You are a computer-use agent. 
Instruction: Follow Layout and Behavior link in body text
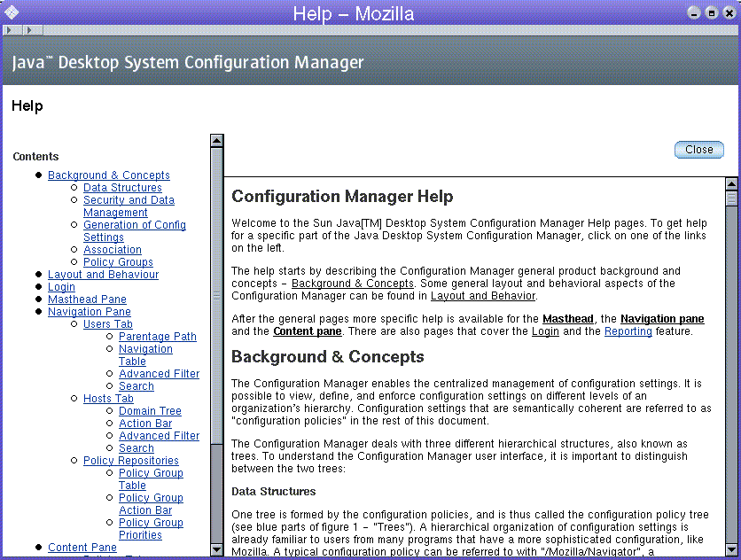click(x=483, y=296)
